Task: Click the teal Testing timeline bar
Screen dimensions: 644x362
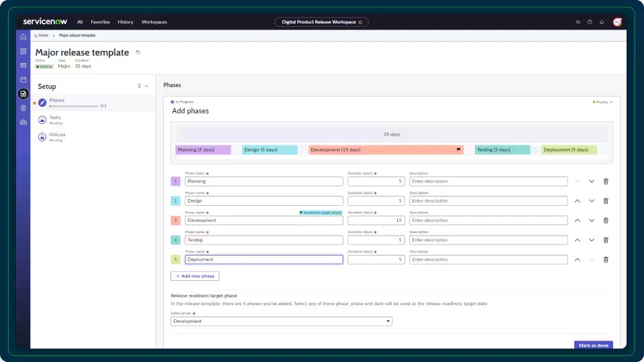Action: pos(502,149)
